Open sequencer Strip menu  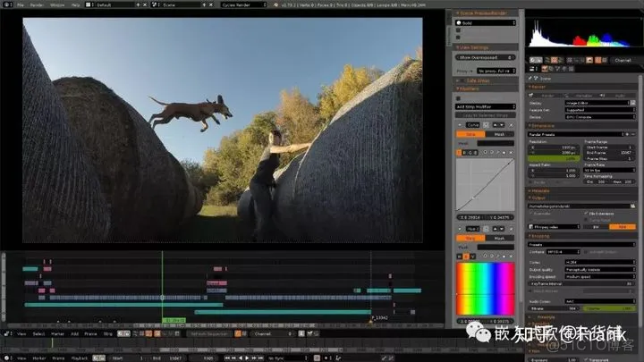tap(107, 333)
